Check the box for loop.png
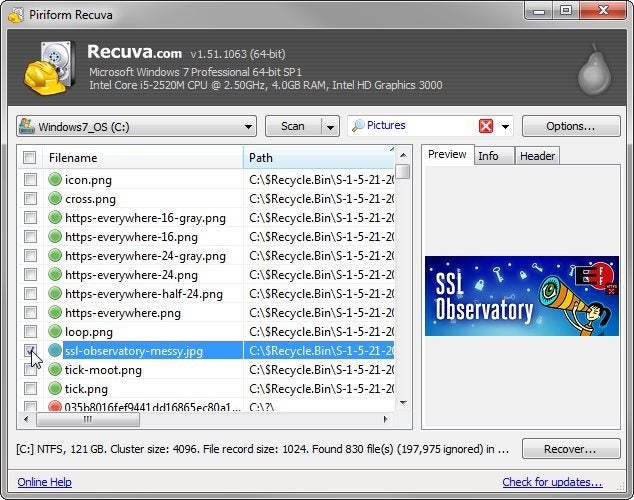634x500 pixels. 30,331
